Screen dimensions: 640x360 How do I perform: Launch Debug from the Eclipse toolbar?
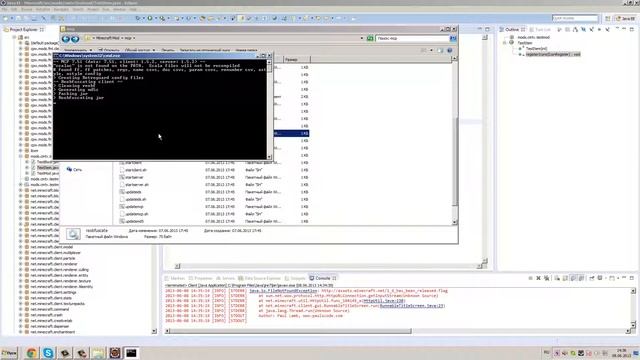click(x=138, y=18)
